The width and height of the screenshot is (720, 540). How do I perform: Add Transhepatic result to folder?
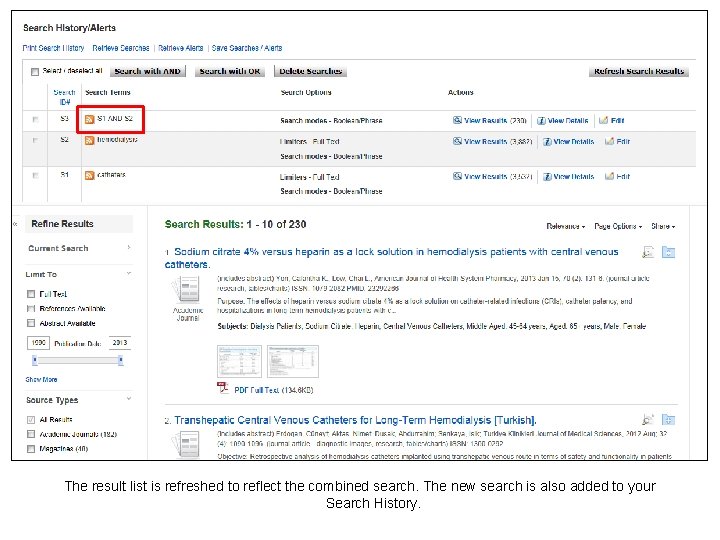pos(668,419)
